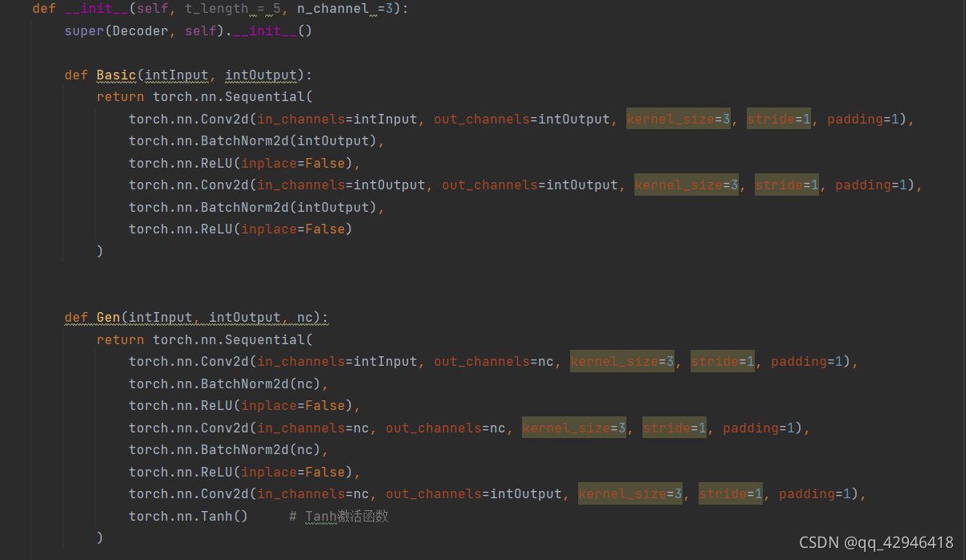966x560 pixels.
Task: Click the '# Tanh激活函数' comment
Action: [339, 516]
